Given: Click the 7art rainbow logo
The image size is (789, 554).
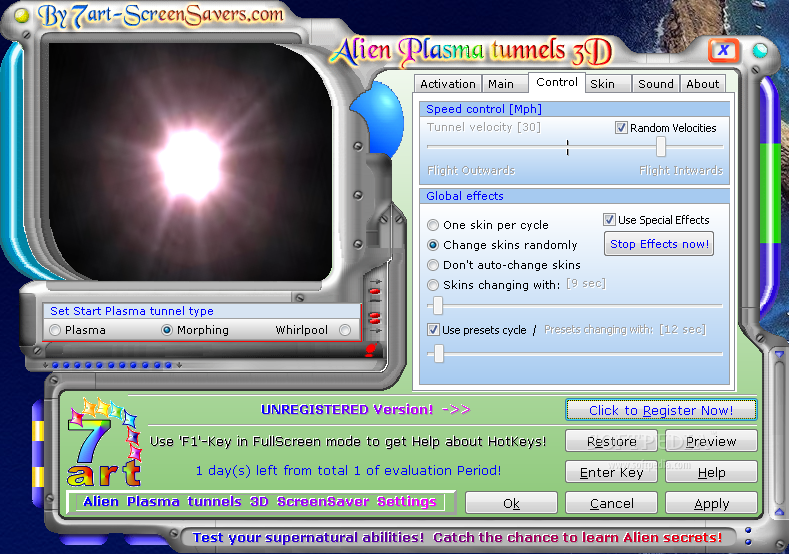Looking at the screenshot, I should coord(105,443).
